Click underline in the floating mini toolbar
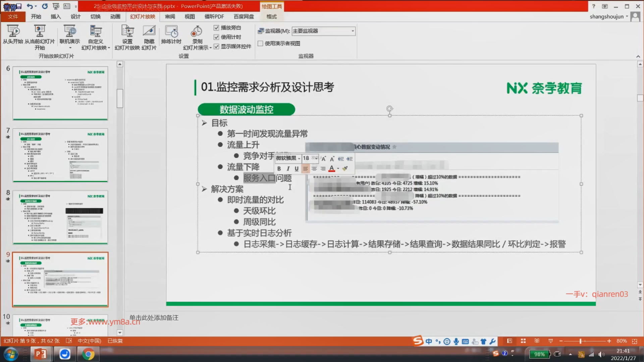 pos(297,169)
